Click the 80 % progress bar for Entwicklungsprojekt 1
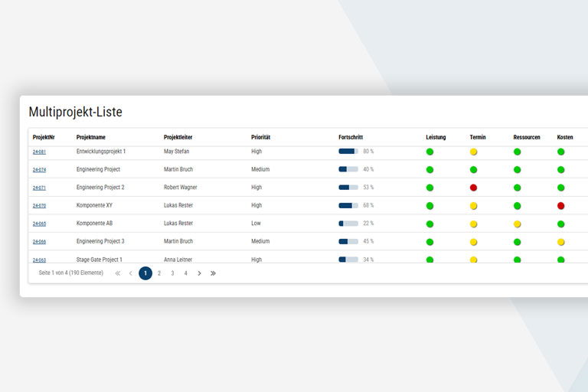The height and width of the screenshot is (392, 588). tap(348, 152)
